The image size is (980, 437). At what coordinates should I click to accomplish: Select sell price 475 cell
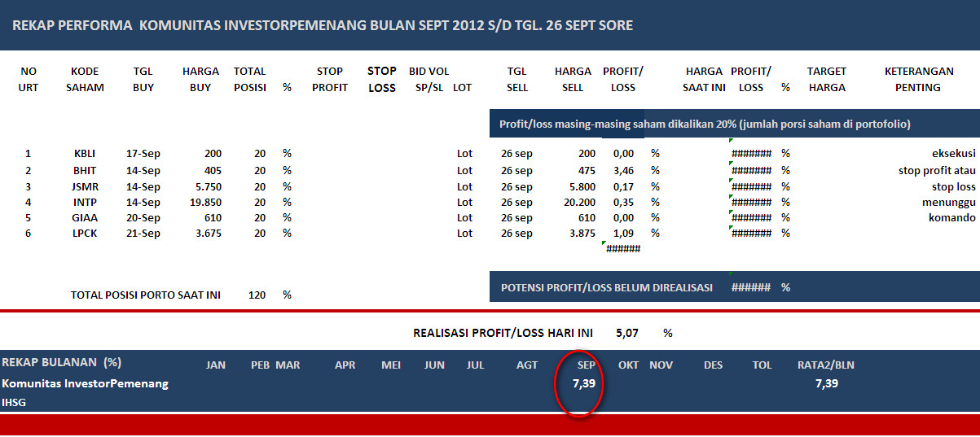[586, 171]
